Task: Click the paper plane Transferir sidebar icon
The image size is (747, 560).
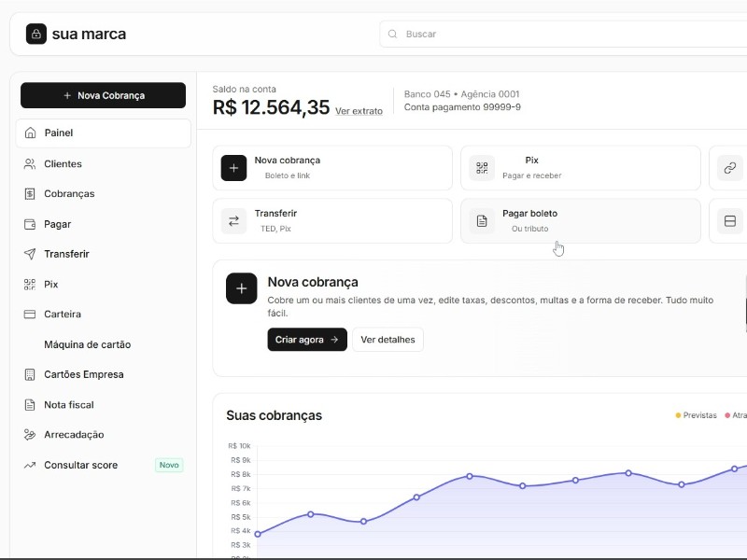Action: pos(30,254)
